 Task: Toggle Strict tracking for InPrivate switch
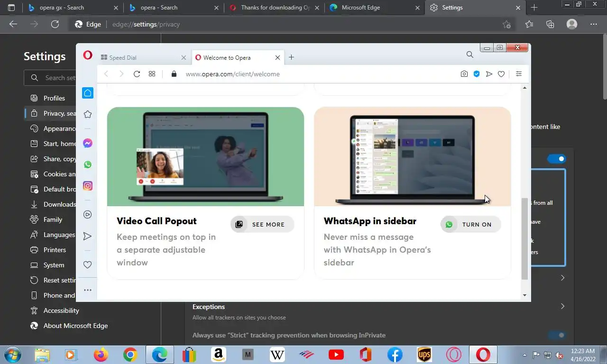pyautogui.click(x=557, y=335)
